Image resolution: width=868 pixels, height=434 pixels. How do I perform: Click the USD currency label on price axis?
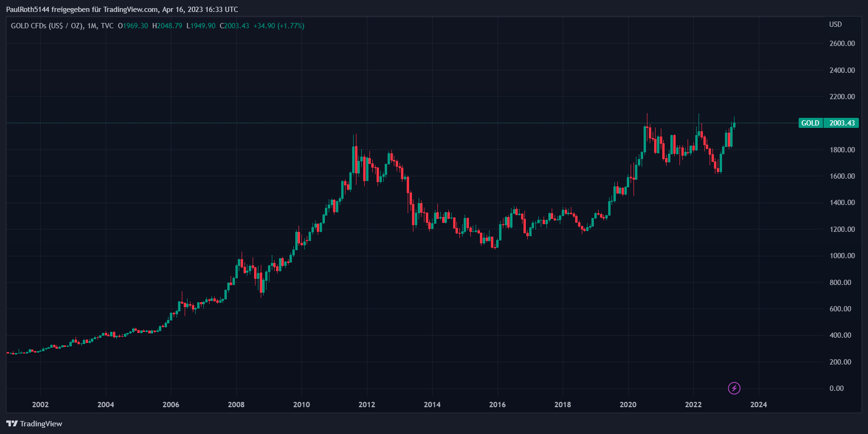tap(835, 24)
